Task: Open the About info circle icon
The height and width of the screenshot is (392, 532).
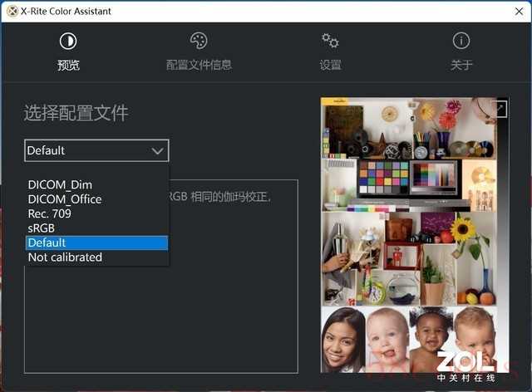Action: coord(461,41)
